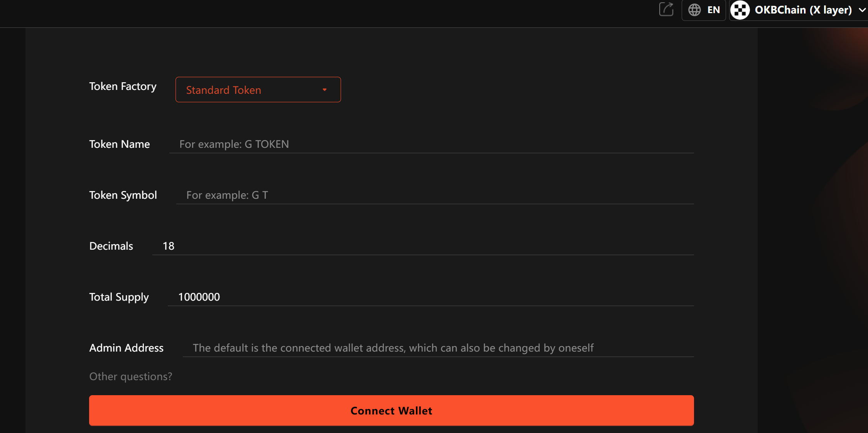
Task: Open the Other questions? link
Action: (x=130, y=376)
